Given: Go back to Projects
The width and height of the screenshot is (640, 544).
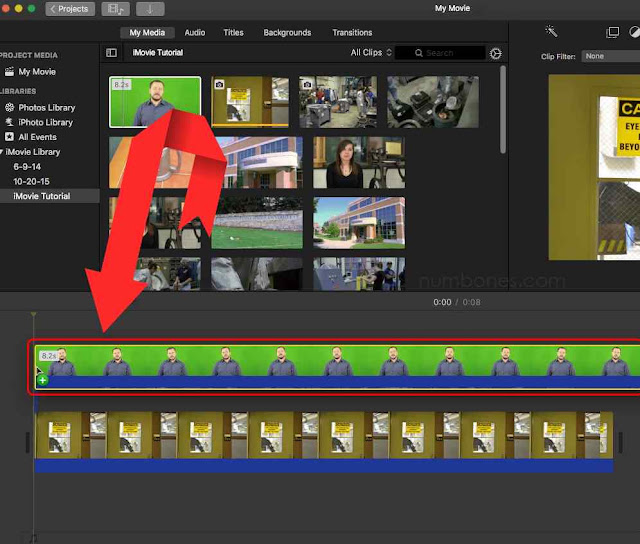Looking at the screenshot, I should click(x=70, y=9).
